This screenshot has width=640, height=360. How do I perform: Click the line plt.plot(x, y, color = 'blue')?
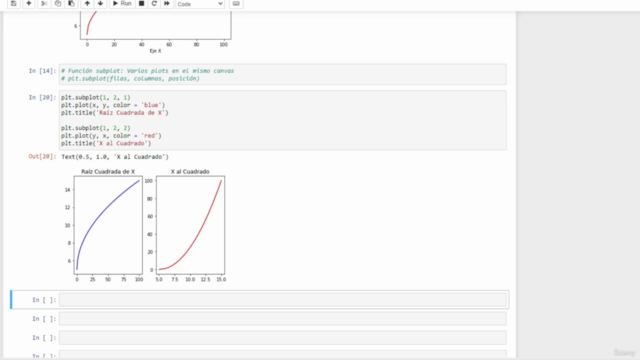(113, 105)
